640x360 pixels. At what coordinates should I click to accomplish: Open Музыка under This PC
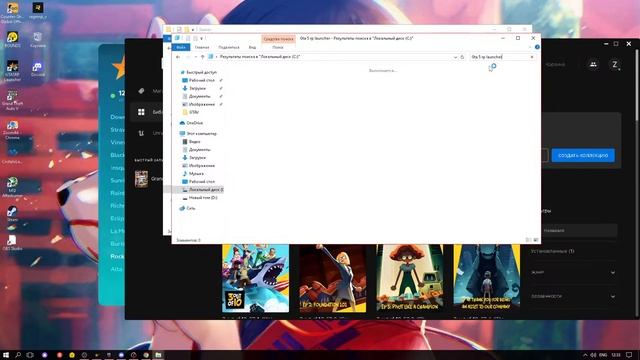point(193,173)
